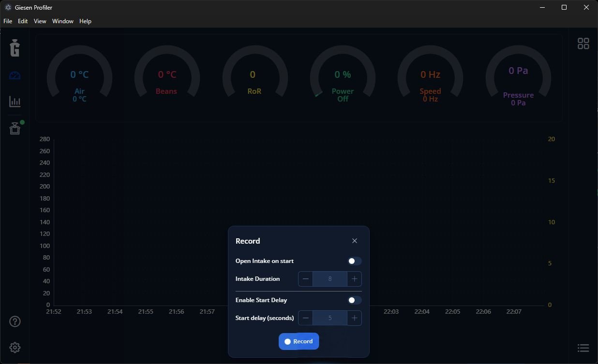Toggle Enable Start Delay switch

point(355,300)
